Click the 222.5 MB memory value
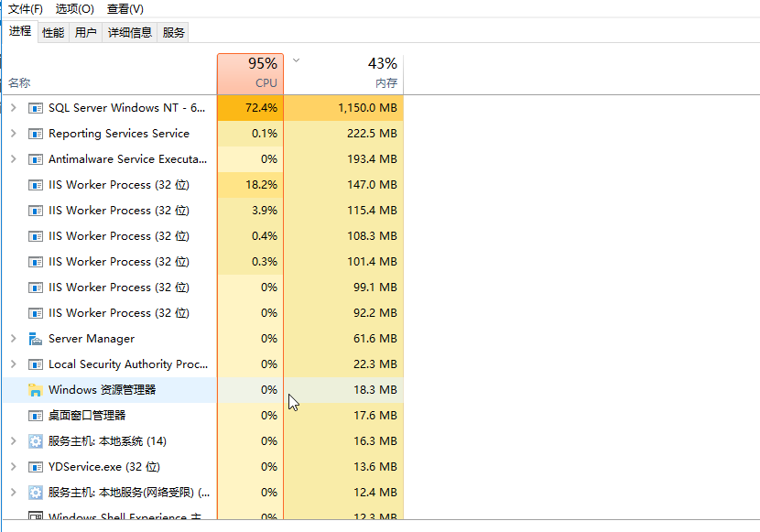 pos(372,134)
